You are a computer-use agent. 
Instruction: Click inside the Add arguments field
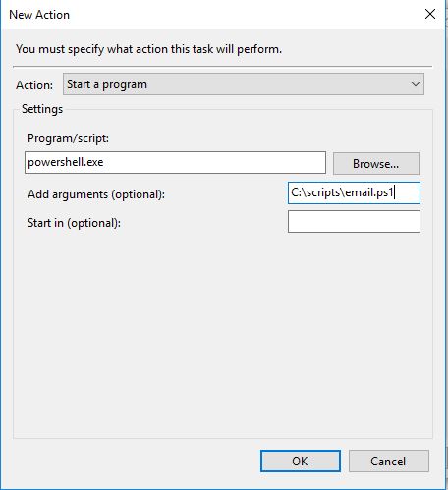(x=354, y=192)
